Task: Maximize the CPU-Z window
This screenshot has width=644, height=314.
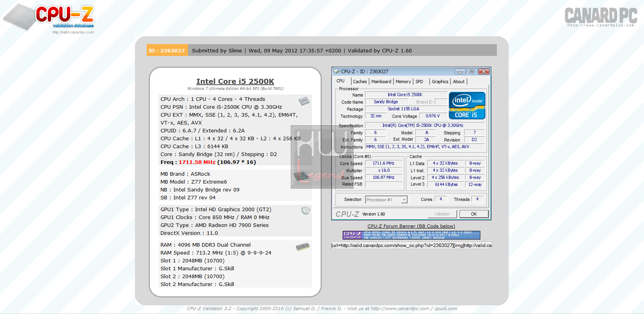Action: 472,72
